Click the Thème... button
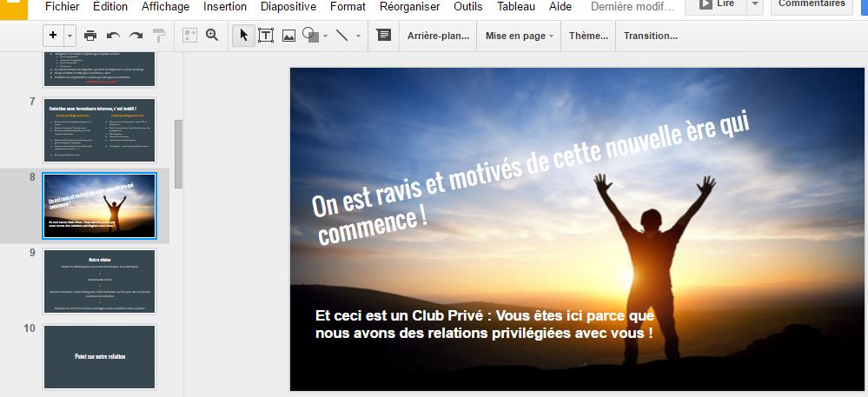 (588, 36)
